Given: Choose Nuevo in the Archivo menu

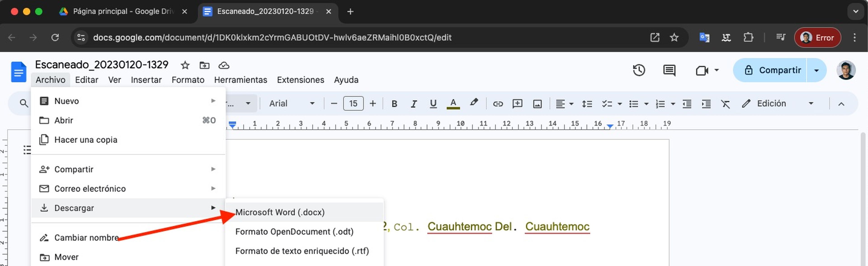Looking at the screenshot, I should click(x=128, y=101).
